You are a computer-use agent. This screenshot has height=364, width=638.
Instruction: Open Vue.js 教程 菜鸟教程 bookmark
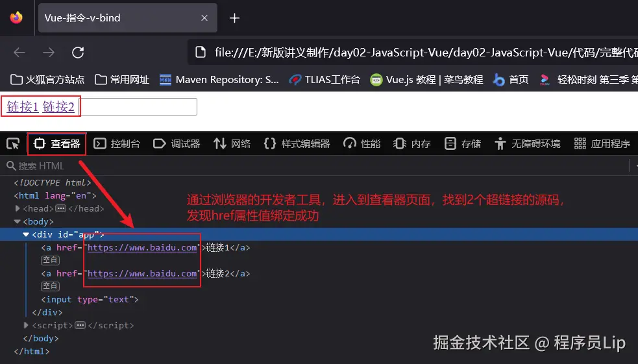(426, 79)
